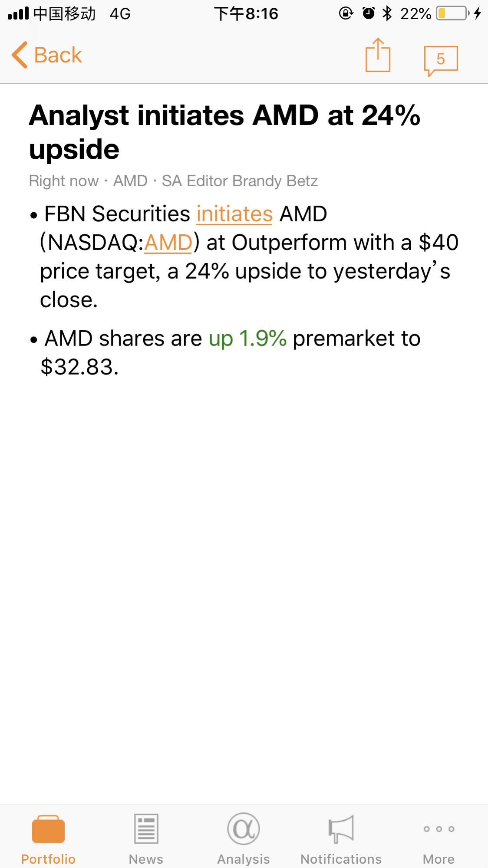The height and width of the screenshot is (868, 488).
Task: Tap the article headline text
Action: (x=224, y=132)
